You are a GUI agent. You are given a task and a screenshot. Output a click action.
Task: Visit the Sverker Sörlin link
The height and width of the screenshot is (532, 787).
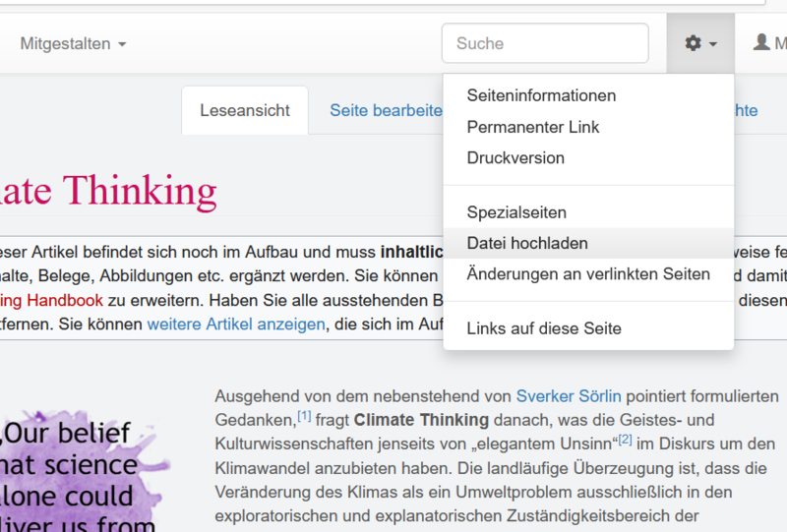point(569,396)
